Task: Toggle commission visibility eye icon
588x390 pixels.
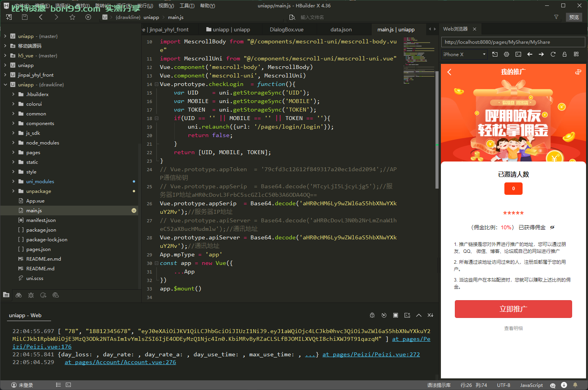Action: click(552, 227)
